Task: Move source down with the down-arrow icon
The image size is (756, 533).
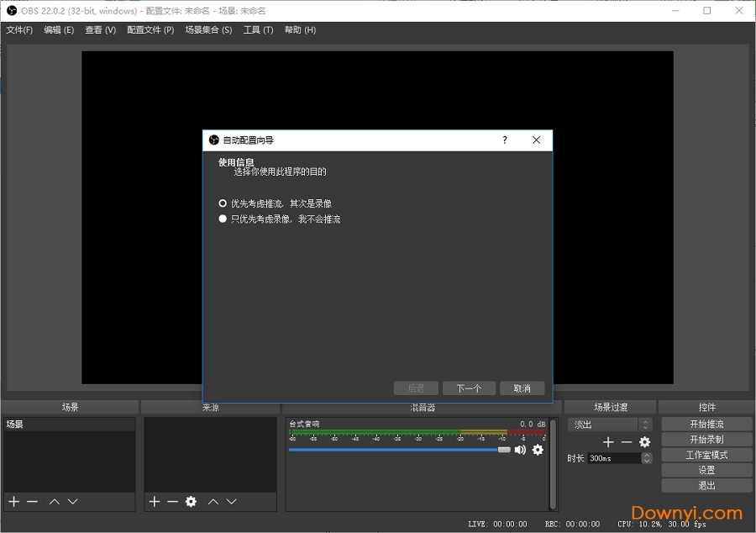Action: coord(234,502)
